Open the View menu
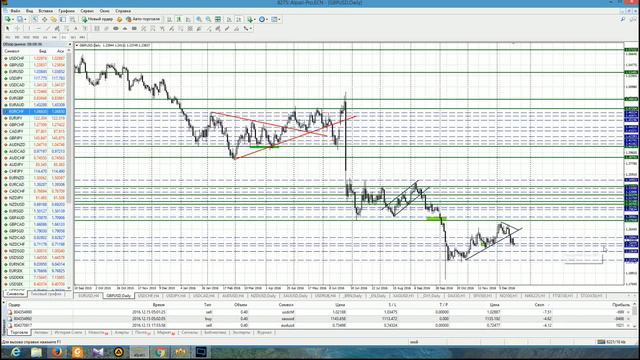The image size is (640, 360). click(29, 11)
